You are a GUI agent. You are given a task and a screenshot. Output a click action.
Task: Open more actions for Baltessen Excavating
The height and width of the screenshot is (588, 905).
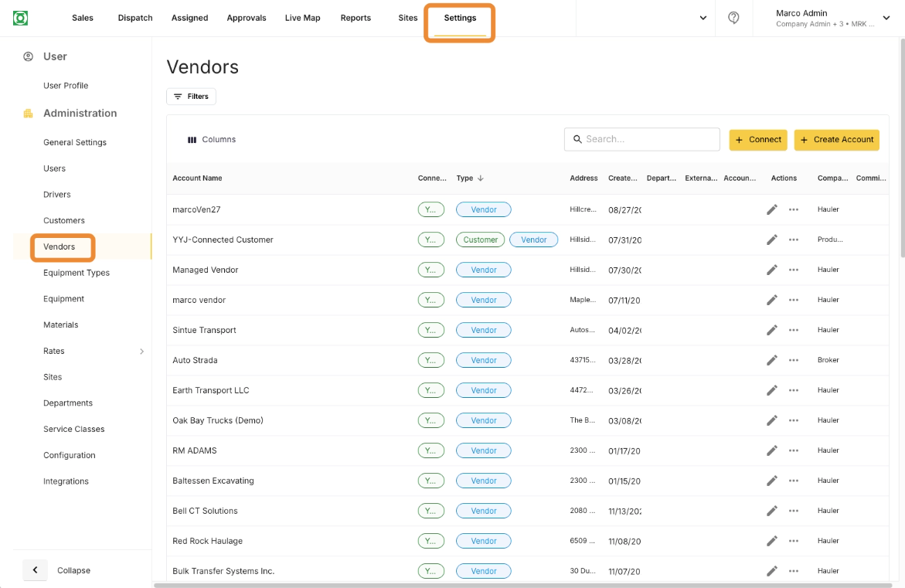click(794, 481)
